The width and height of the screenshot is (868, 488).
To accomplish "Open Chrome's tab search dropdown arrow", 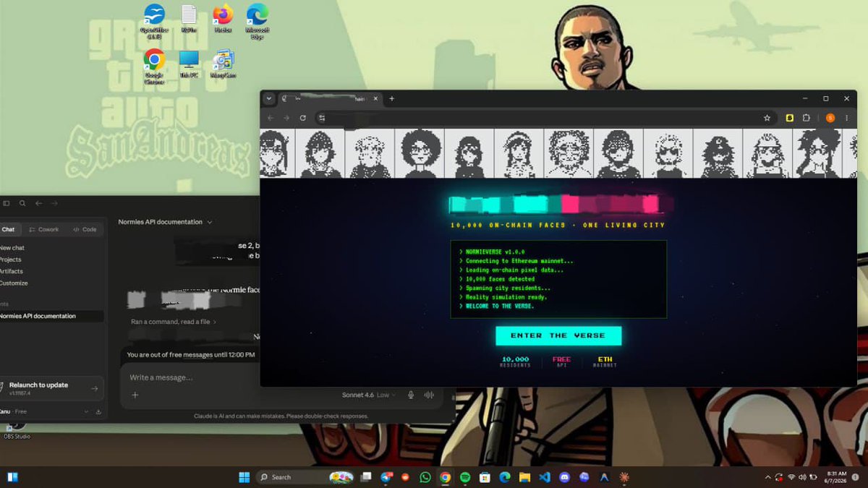I will pos(269,98).
